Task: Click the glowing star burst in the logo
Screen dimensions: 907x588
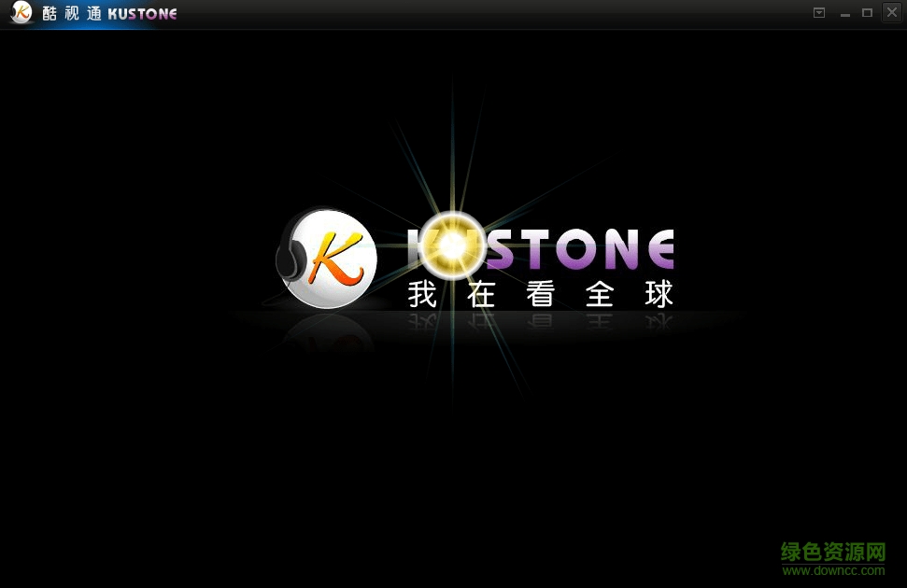Action: 454,245
